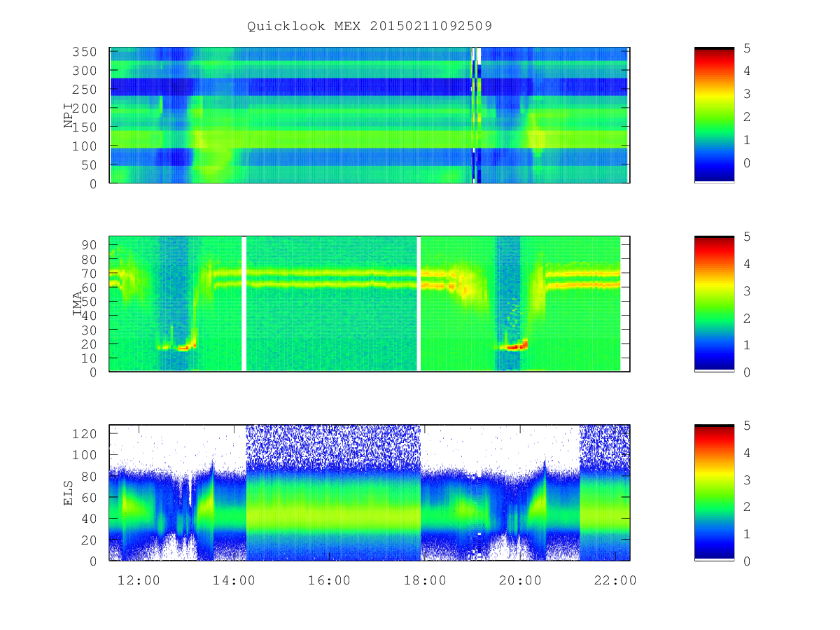840x630 pixels.
Task: Click the NPI spectrogram panel
Action: tap(370, 115)
